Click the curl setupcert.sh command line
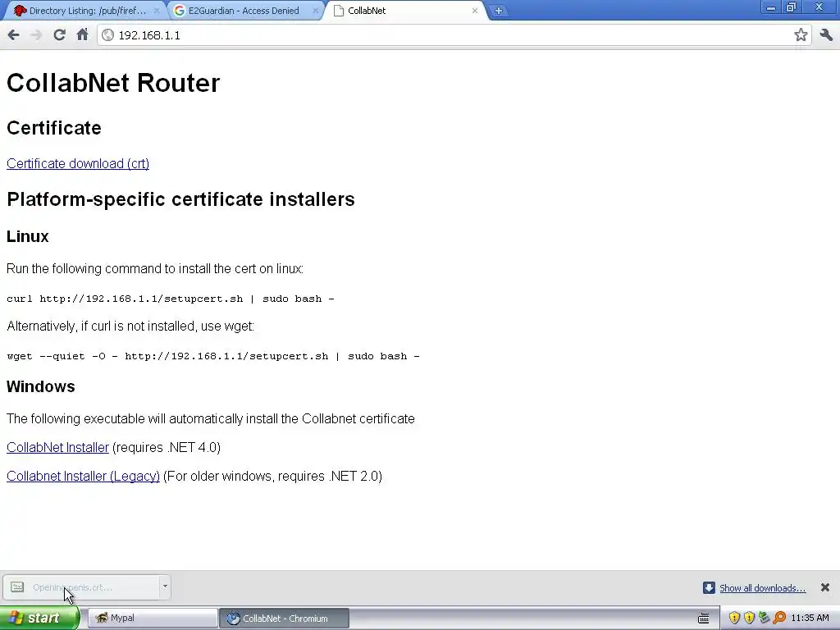 pos(171,299)
